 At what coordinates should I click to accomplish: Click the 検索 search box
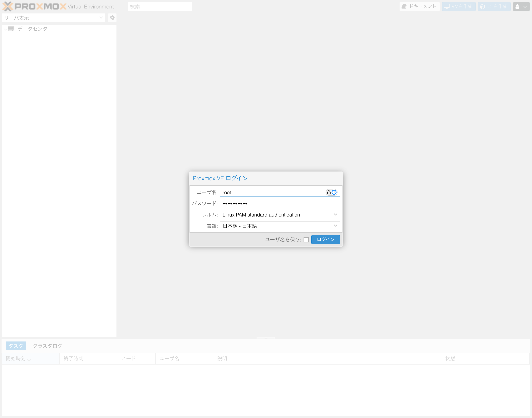pyautogui.click(x=160, y=7)
